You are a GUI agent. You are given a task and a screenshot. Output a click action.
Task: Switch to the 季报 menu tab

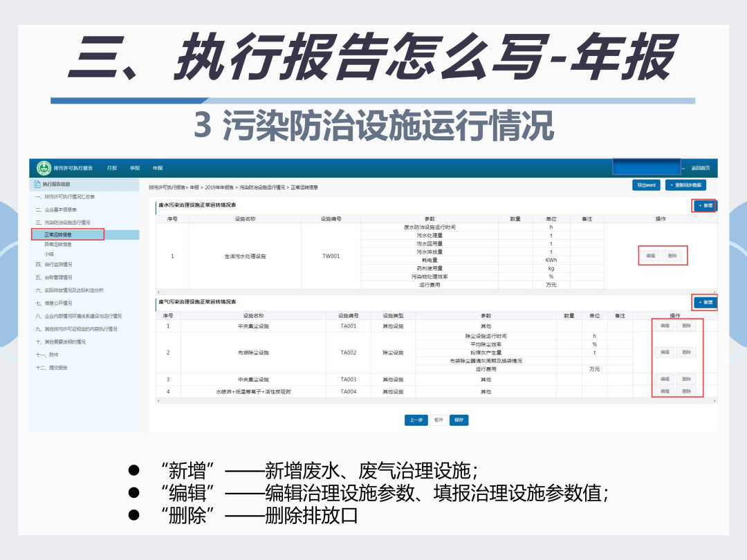(x=135, y=168)
